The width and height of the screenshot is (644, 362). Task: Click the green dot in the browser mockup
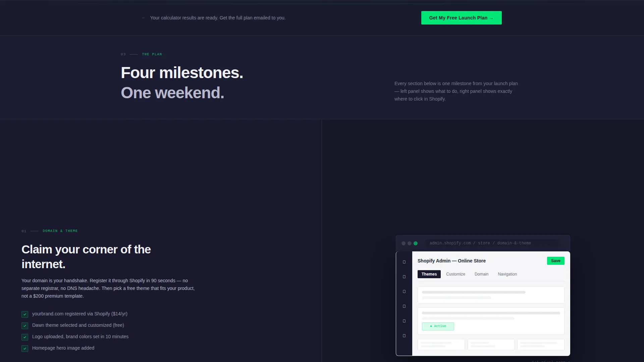(416, 243)
